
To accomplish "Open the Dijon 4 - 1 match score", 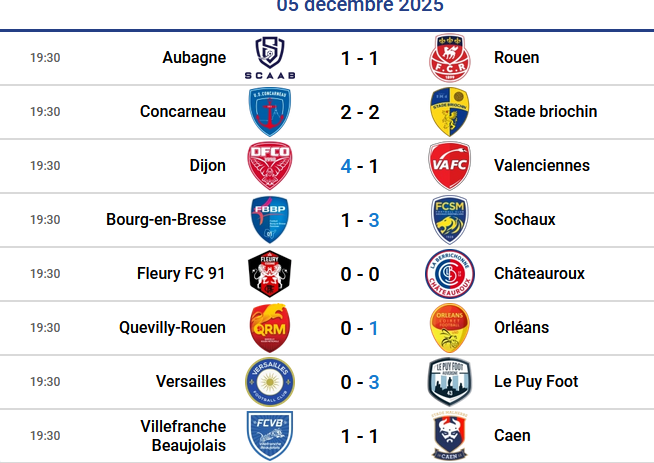I will point(359,166).
